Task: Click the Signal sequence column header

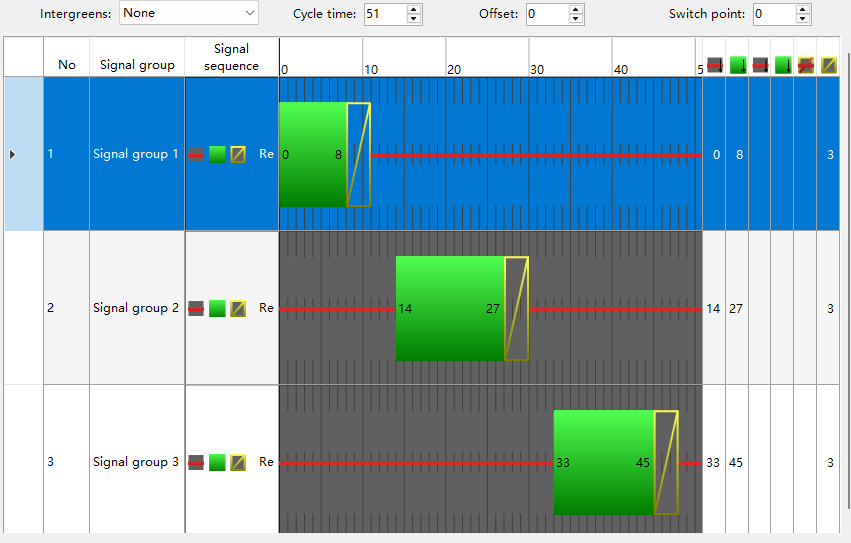Action: [x=231, y=57]
